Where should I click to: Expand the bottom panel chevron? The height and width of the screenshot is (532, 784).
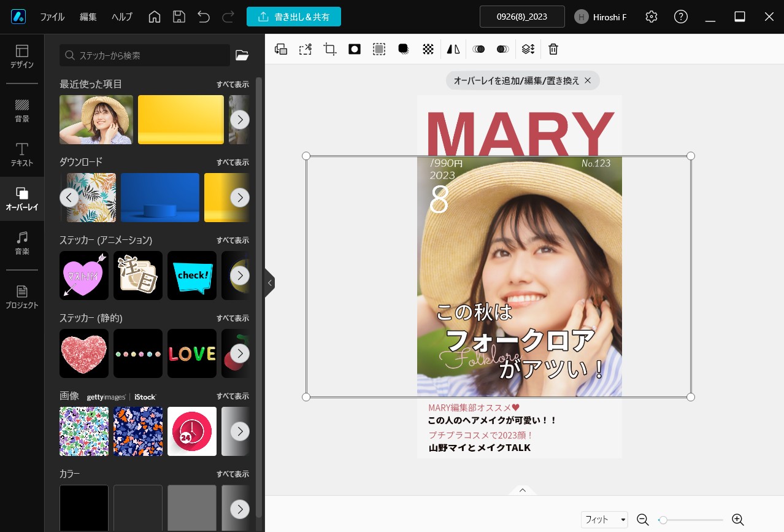(523, 490)
